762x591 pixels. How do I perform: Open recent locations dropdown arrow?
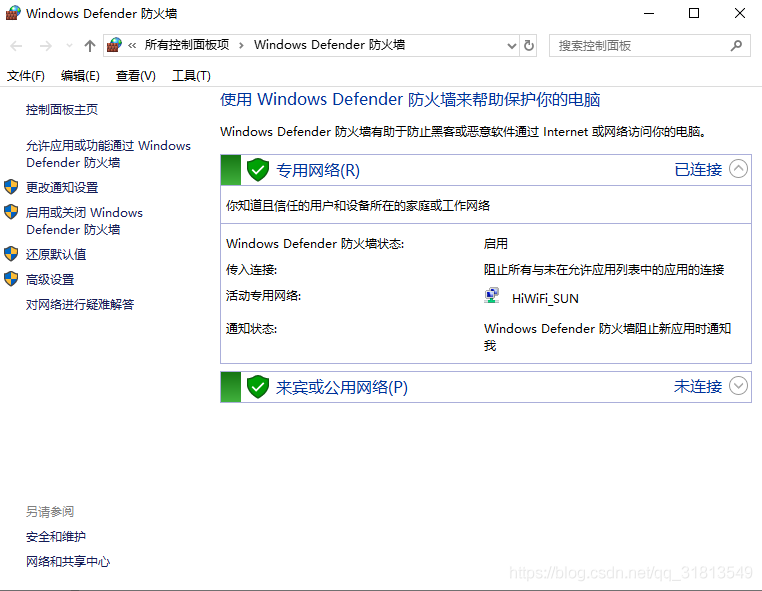tap(69, 46)
